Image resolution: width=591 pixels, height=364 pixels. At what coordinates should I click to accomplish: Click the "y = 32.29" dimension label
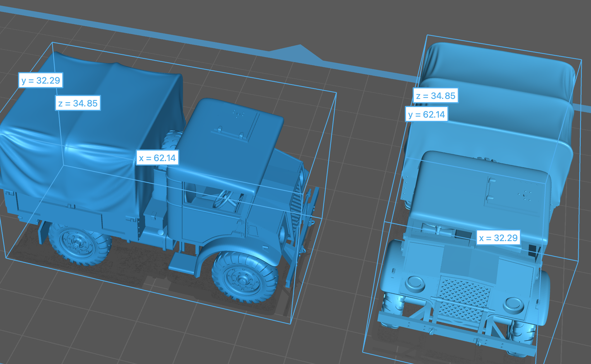tap(41, 80)
